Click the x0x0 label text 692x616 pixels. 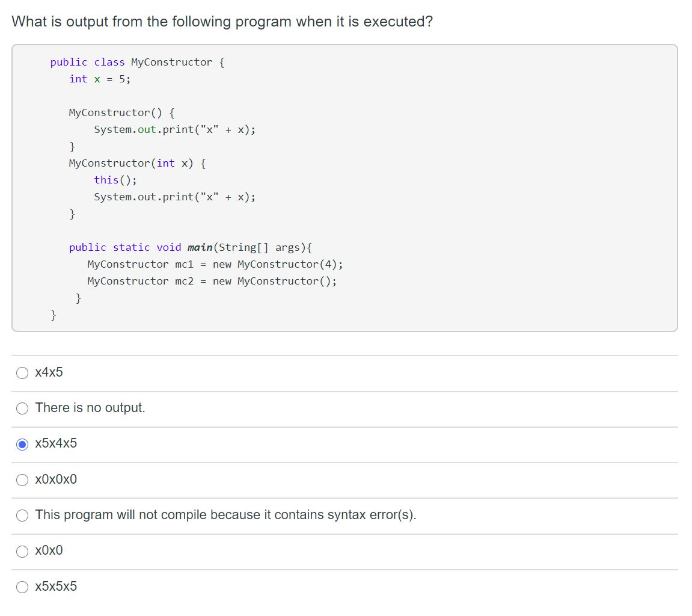click(x=49, y=550)
